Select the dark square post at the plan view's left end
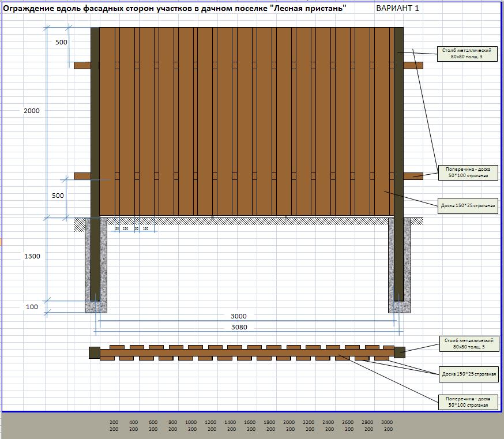The width and height of the screenshot is (504, 439). click(x=95, y=352)
